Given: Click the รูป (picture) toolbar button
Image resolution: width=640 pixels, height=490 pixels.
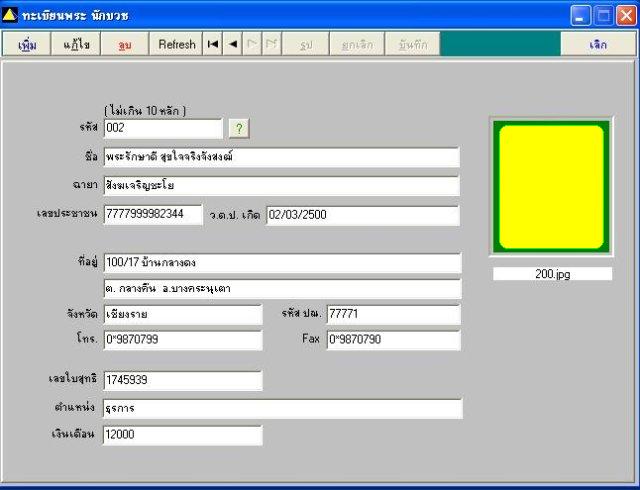Looking at the screenshot, I should coord(306,44).
